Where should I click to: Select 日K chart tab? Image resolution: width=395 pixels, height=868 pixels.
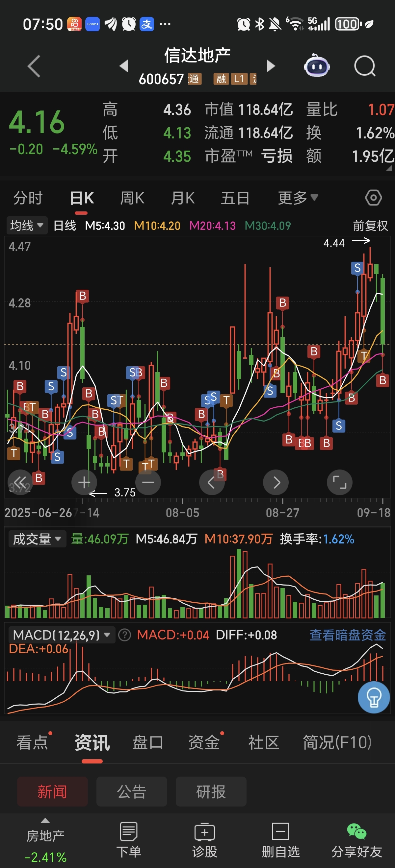pyautogui.click(x=82, y=198)
